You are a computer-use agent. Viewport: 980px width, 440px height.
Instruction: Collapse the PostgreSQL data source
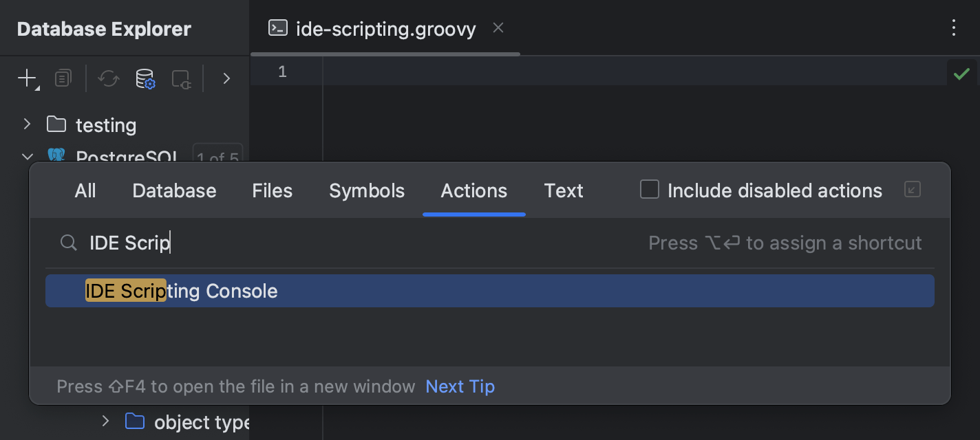tap(26, 157)
